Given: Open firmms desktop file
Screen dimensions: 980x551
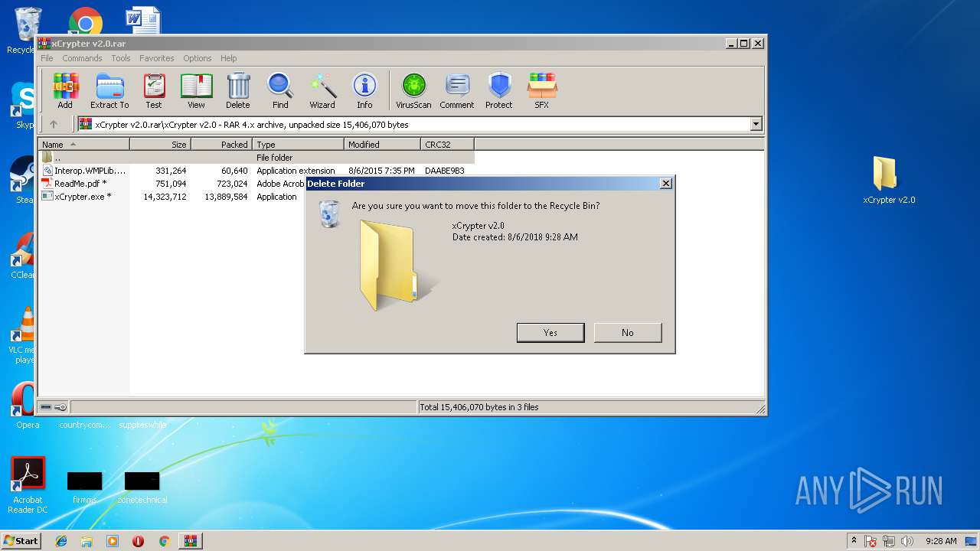Looking at the screenshot, I should 84,488.
